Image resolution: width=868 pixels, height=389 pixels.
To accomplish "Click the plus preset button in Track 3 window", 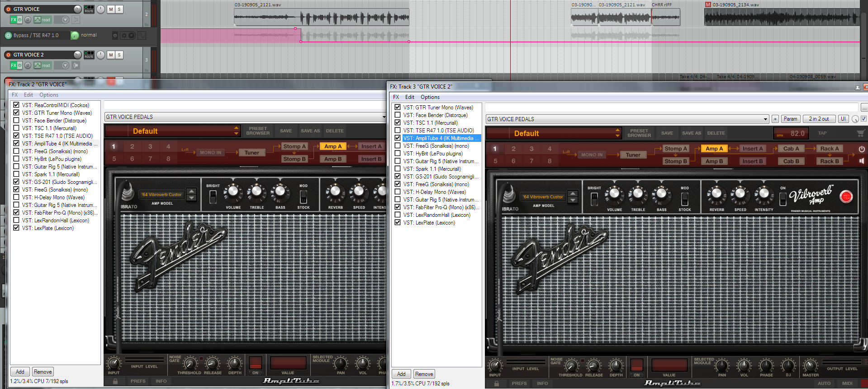I will tap(775, 119).
